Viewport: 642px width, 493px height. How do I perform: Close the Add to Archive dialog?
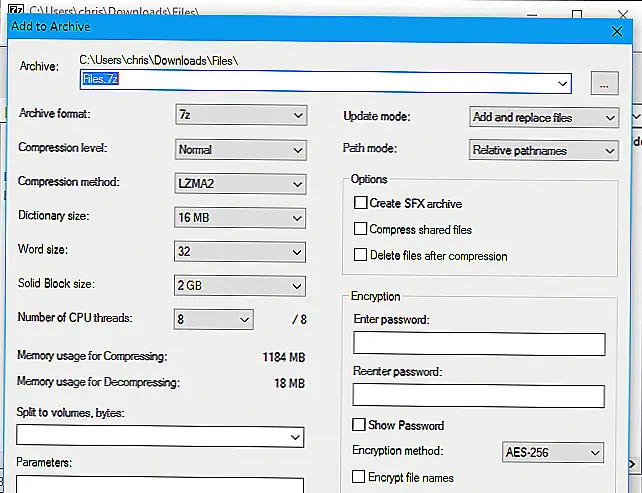tap(616, 30)
